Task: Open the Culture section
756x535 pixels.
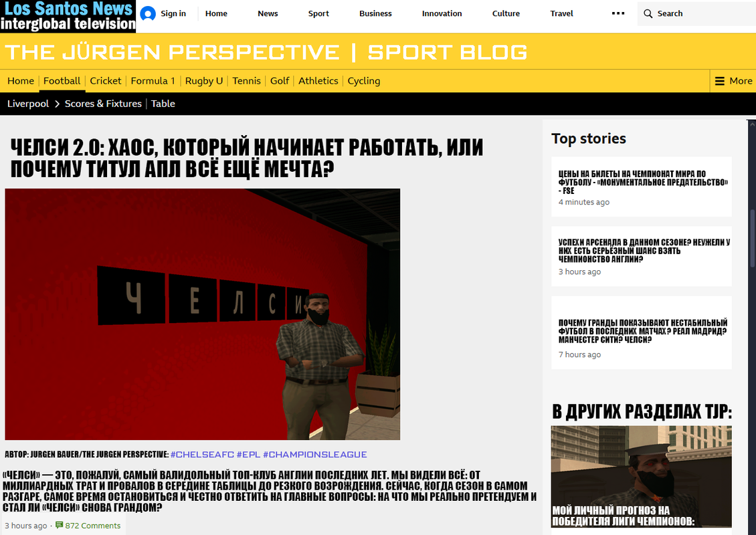Action: (x=506, y=13)
